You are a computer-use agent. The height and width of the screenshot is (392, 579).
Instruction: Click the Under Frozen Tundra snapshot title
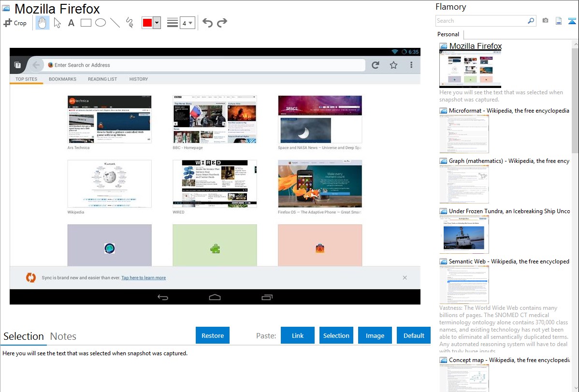(509, 211)
